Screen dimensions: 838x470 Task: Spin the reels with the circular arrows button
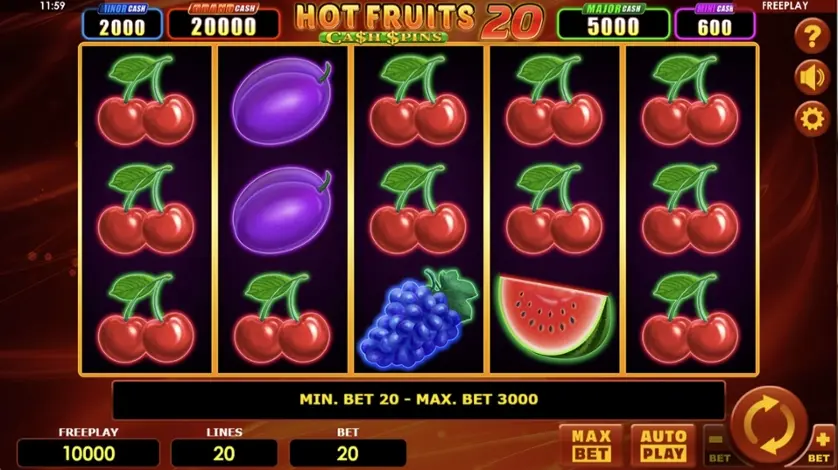coord(769,426)
